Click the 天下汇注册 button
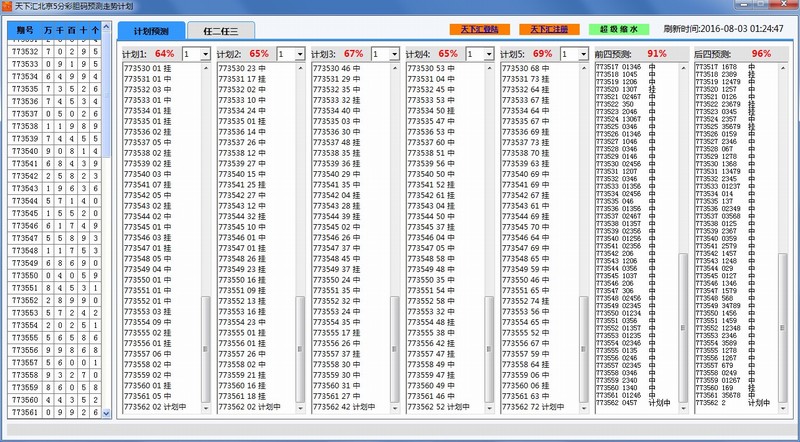Viewport: 800px width, 442px height. [548, 30]
